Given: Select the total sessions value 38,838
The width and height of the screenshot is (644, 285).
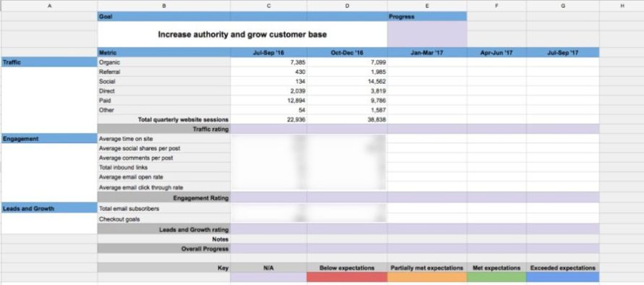Looking at the screenshot, I should (x=347, y=119).
